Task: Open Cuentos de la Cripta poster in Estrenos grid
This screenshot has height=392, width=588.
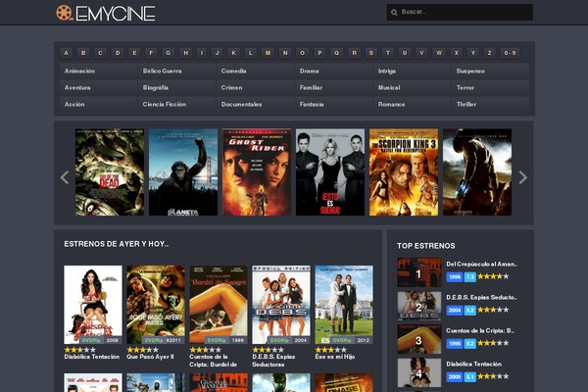Action: tap(219, 305)
